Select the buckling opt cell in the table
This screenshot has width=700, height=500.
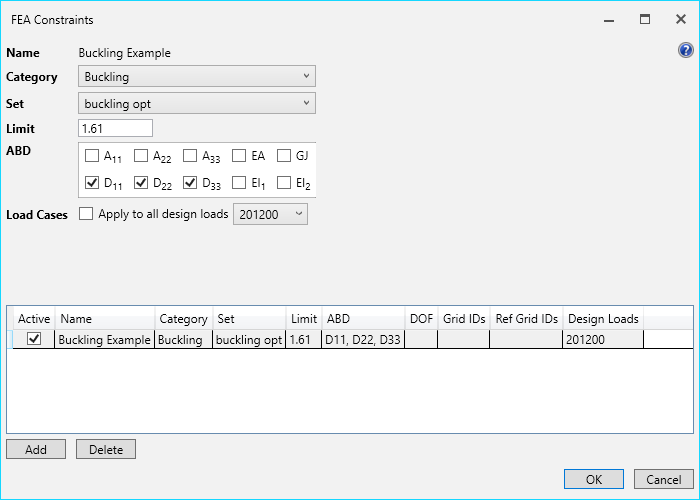[x=249, y=340]
